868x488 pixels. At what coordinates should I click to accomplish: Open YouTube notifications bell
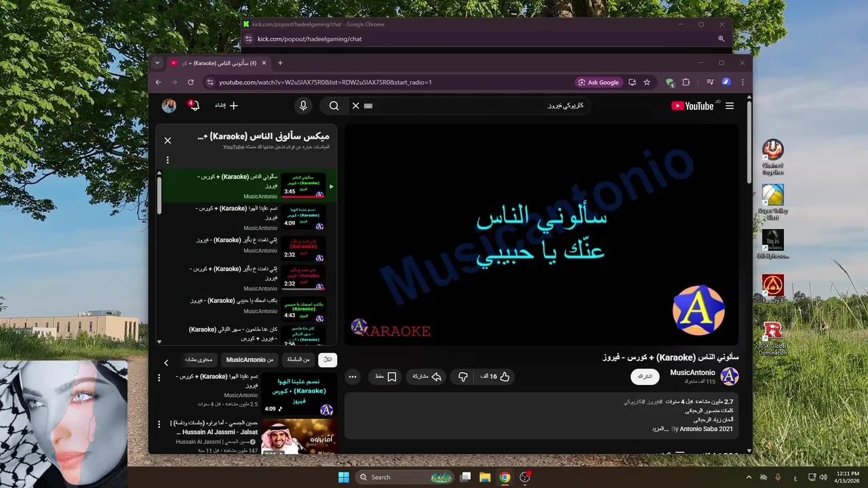click(x=194, y=106)
